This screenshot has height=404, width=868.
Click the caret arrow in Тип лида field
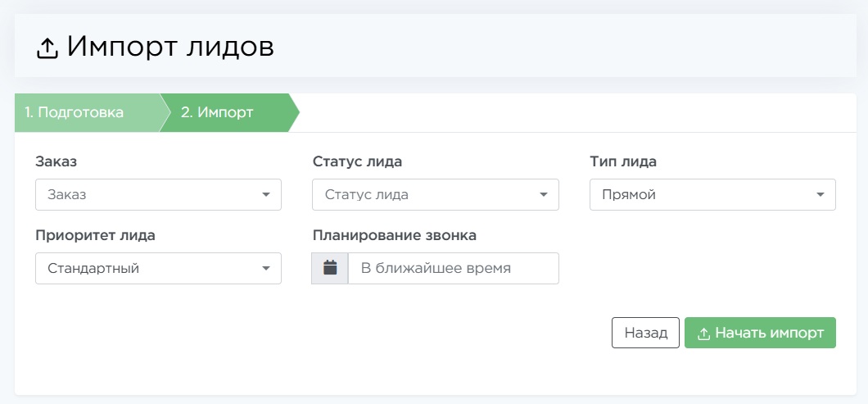tap(820, 195)
